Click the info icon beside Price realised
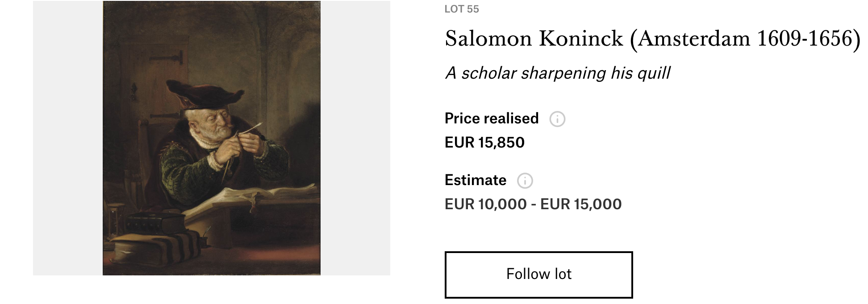 557,119
